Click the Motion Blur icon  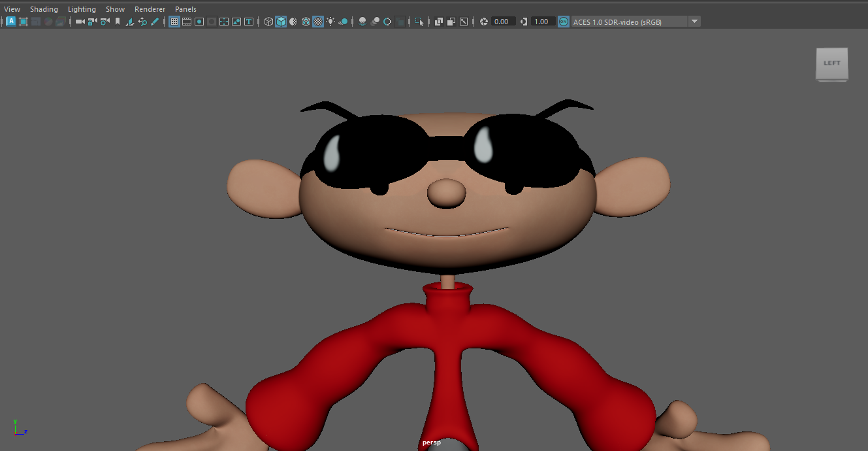tap(375, 22)
